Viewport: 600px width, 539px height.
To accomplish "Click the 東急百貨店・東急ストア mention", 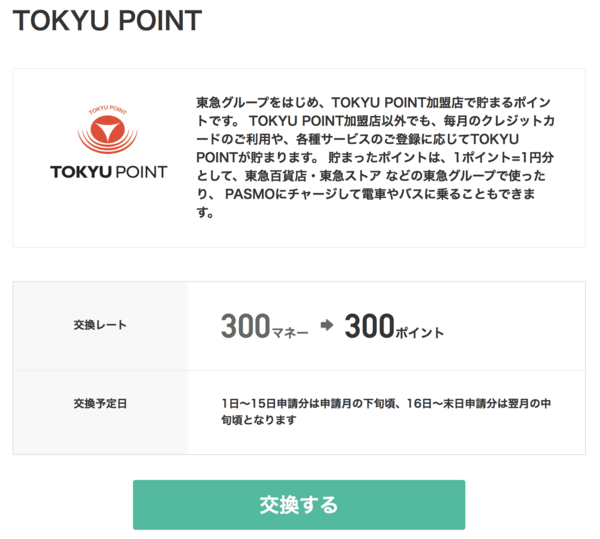I will click(313, 176).
